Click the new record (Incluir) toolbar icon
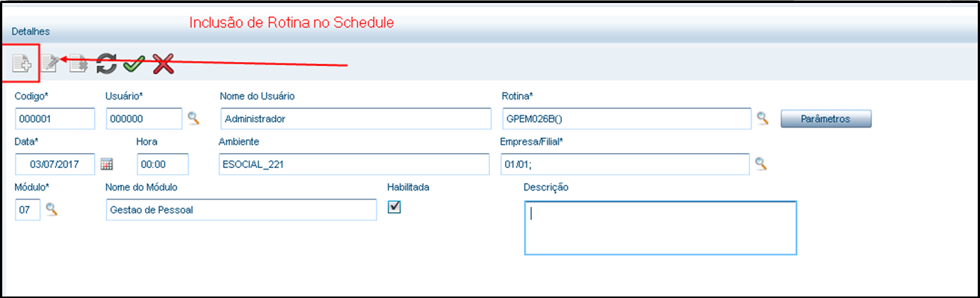Screen dimensions: 980x298 click(22, 64)
